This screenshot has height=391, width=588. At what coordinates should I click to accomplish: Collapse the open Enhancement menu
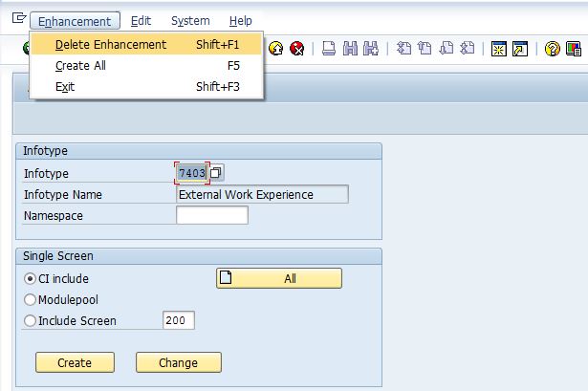(x=76, y=20)
